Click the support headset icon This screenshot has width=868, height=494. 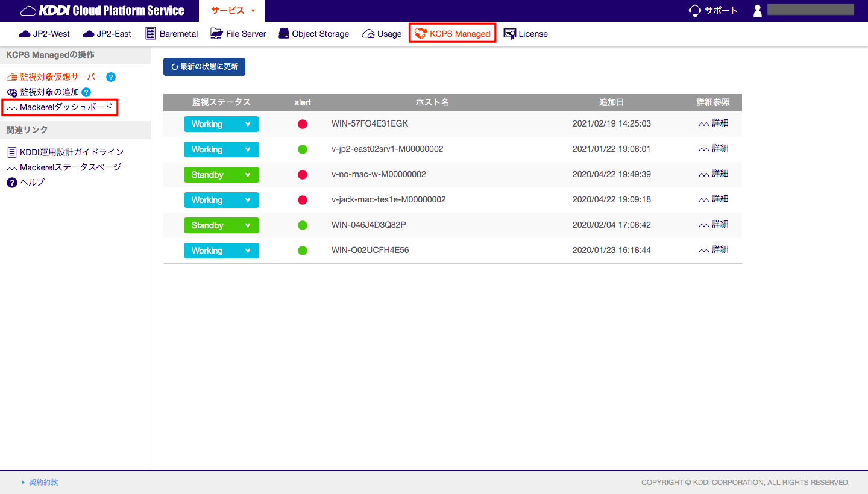[x=695, y=11]
